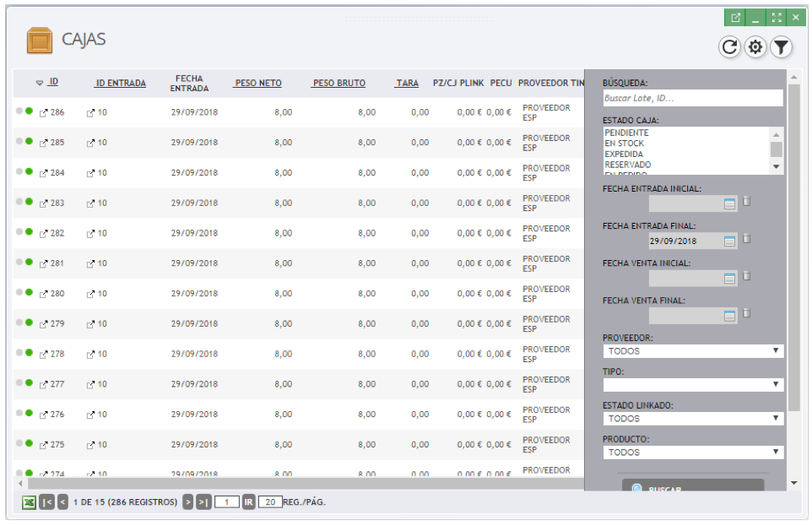812x526 pixels.
Task: Open calendar for Fecha Entrada Inicial
Action: (x=729, y=203)
